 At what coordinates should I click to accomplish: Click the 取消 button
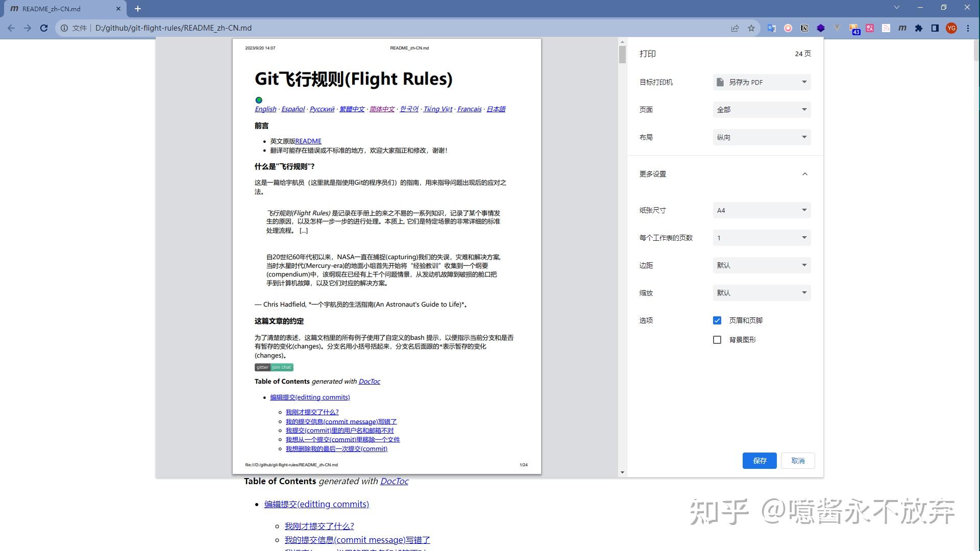click(x=798, y=461)
